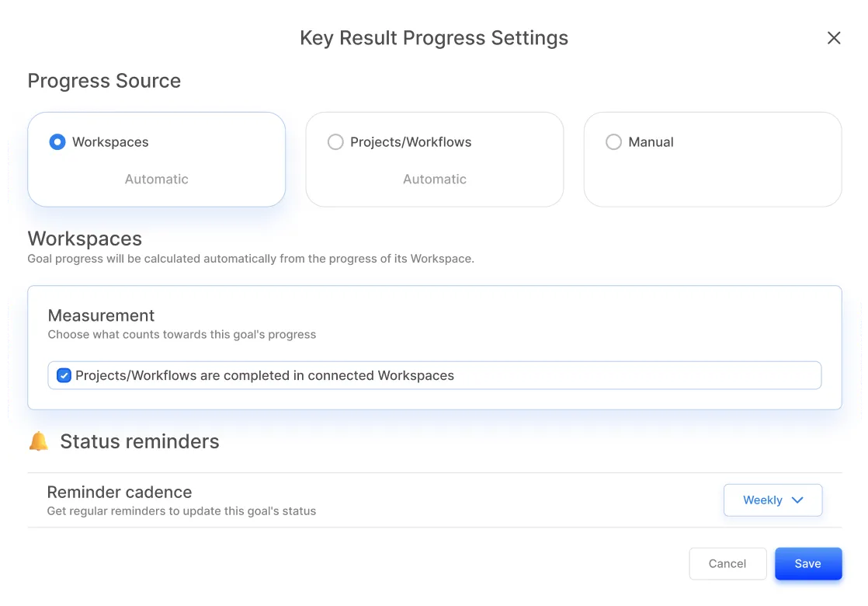Click the Key Result Progress Settings title

click(434, 38)
